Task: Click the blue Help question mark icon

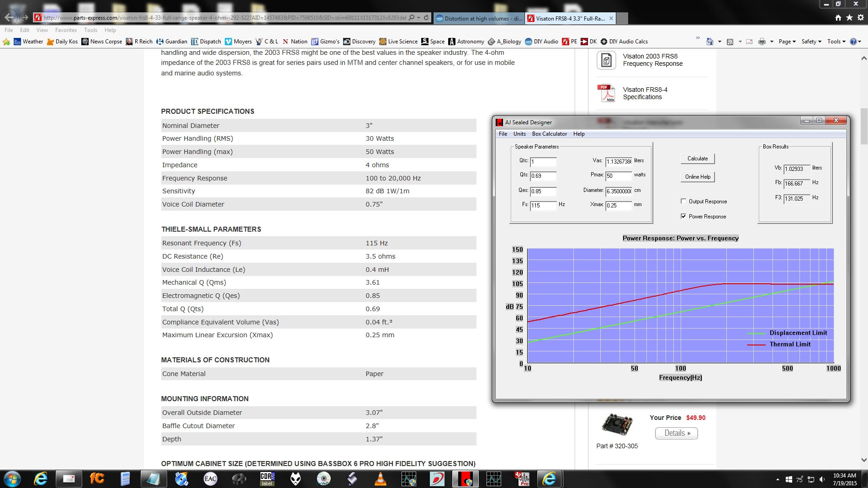Action: coord(853,42)
